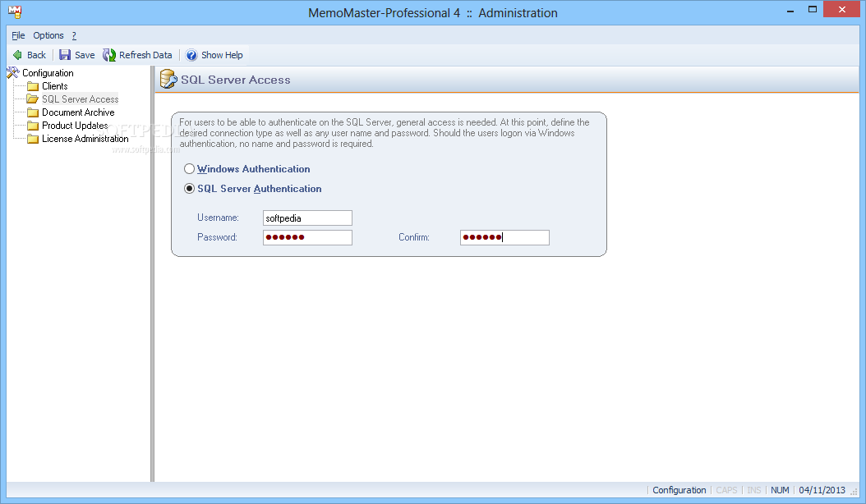Open License Administration tree item

[85, 139]
